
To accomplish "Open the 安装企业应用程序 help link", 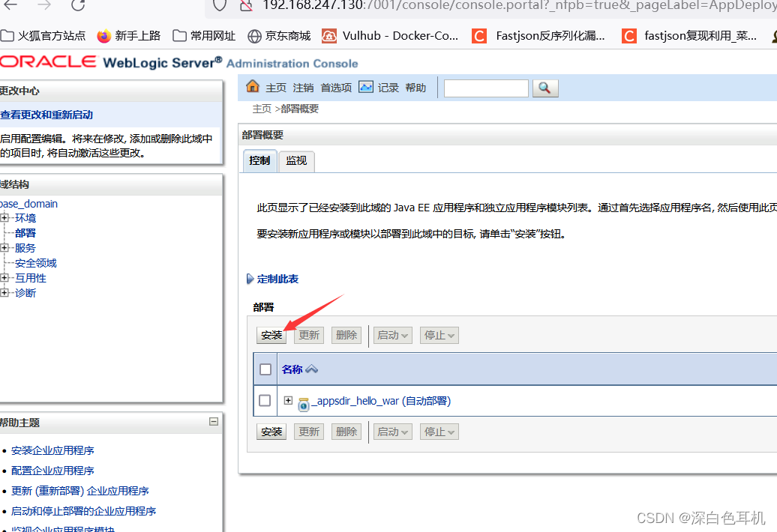I will click(x=52, y=450).
